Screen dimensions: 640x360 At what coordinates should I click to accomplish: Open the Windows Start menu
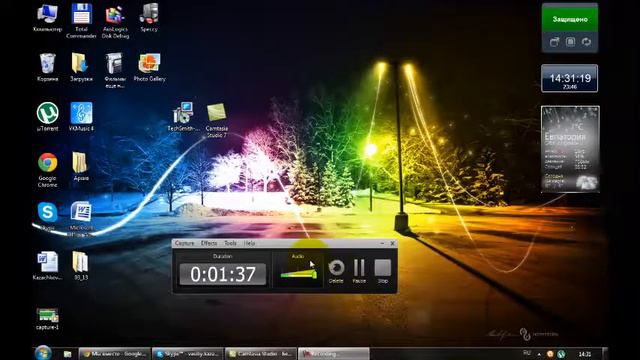pos(43,353)
